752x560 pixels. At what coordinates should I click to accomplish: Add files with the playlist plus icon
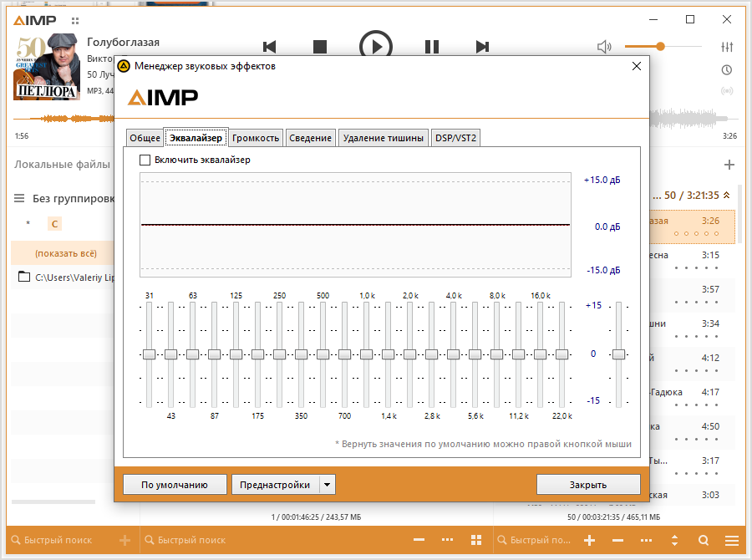589,540
